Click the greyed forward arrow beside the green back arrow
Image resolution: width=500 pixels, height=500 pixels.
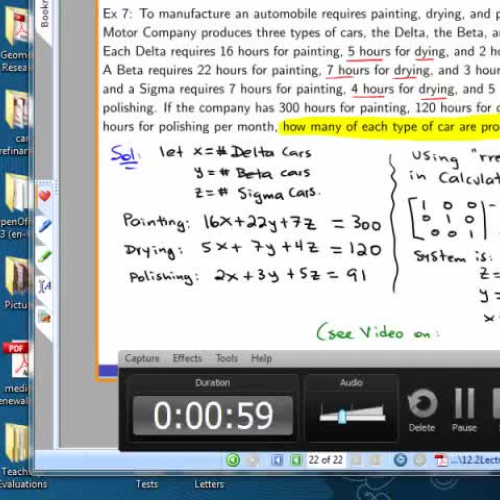pos(252,460)
